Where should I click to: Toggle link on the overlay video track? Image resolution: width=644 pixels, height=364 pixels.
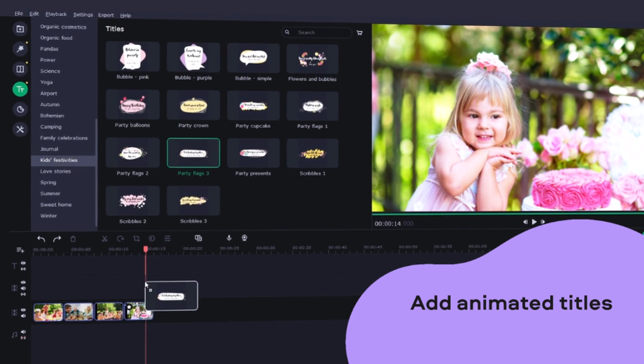pos(23,294)
